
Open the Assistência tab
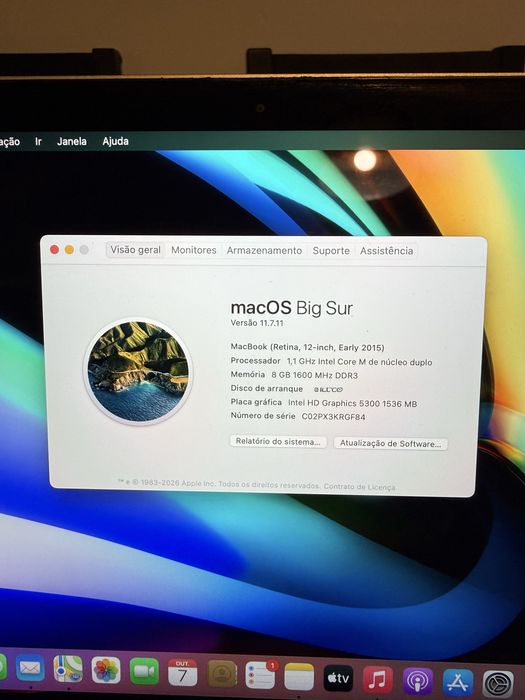[387, 251]
